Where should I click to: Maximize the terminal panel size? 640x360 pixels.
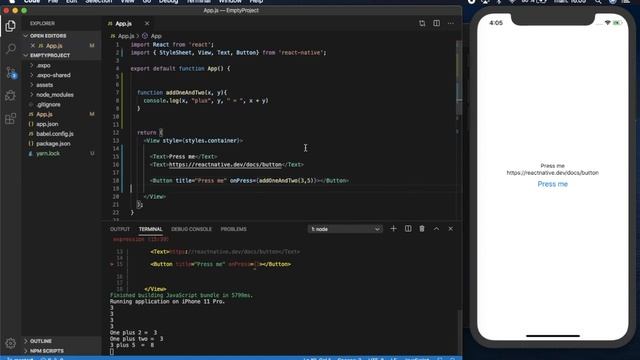[436, 229]
